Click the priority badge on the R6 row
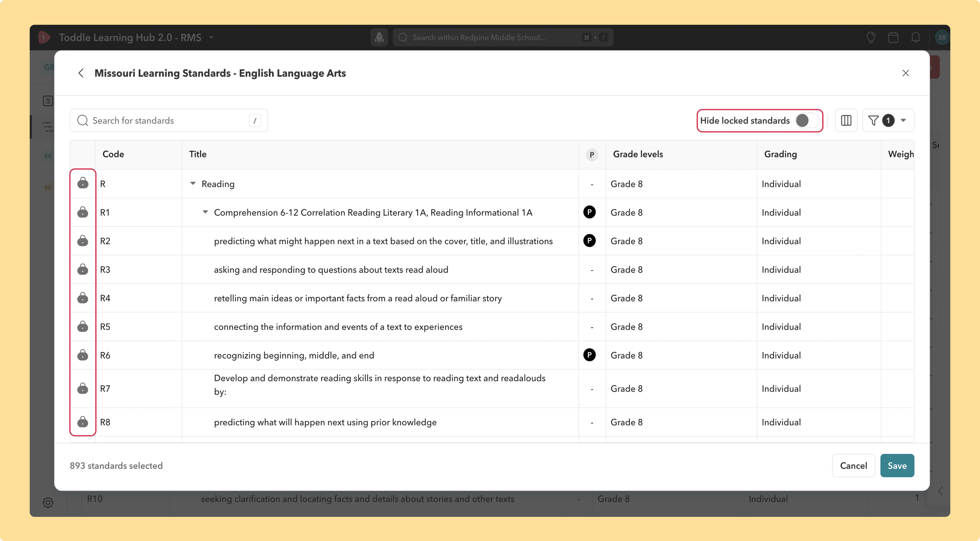Image resolution: width=980 pixels, height=541 pixels. click(x=589, y=355)
